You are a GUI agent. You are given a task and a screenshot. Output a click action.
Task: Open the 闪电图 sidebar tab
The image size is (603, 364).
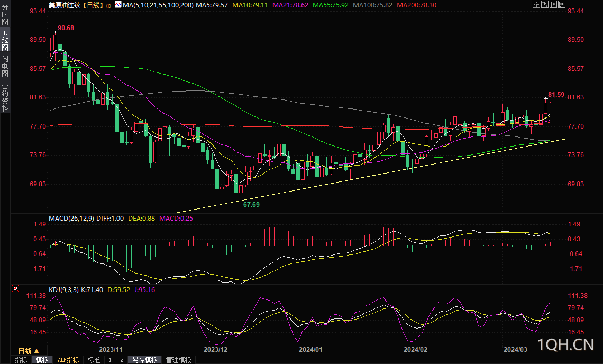click(x=5, y=66)
